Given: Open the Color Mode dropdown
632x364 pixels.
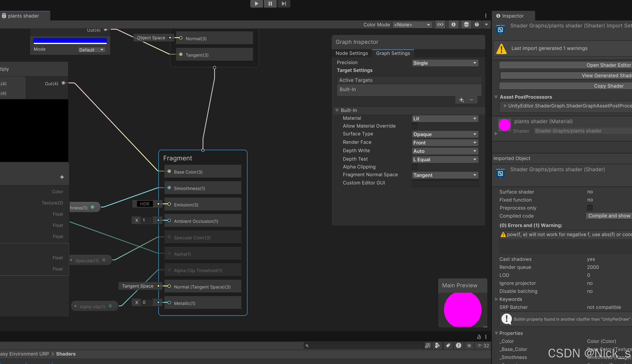Looking at the screenshot, I should [x=412, y=25].
